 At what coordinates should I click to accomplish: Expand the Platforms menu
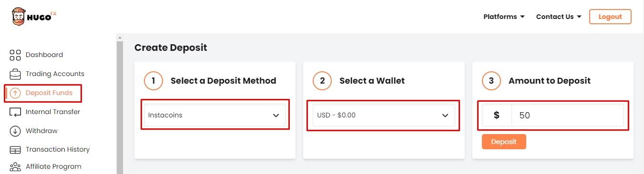pyautogui.click(x=504, y=17)
